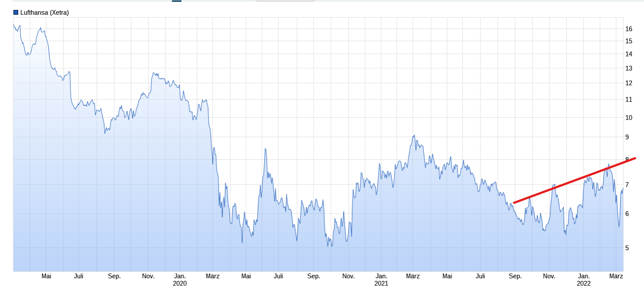The height and width of the screenshot is (293, 644).
Task: Click the 'März' label right after Jan. 2020
Action: point(213,276)
